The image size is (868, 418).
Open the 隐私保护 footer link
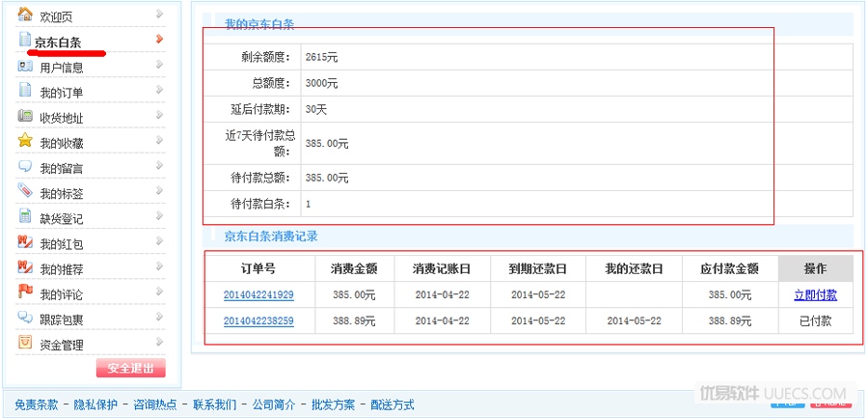tap(95, 404)
